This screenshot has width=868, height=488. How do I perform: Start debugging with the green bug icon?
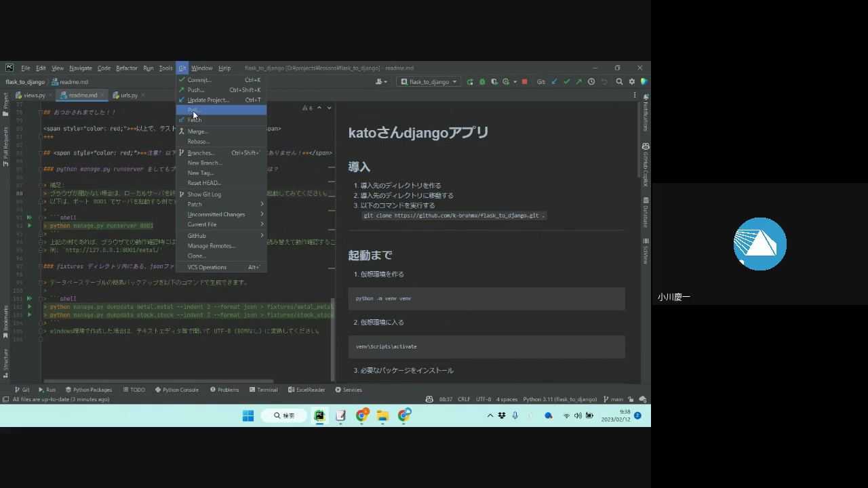tap(482, 82)
